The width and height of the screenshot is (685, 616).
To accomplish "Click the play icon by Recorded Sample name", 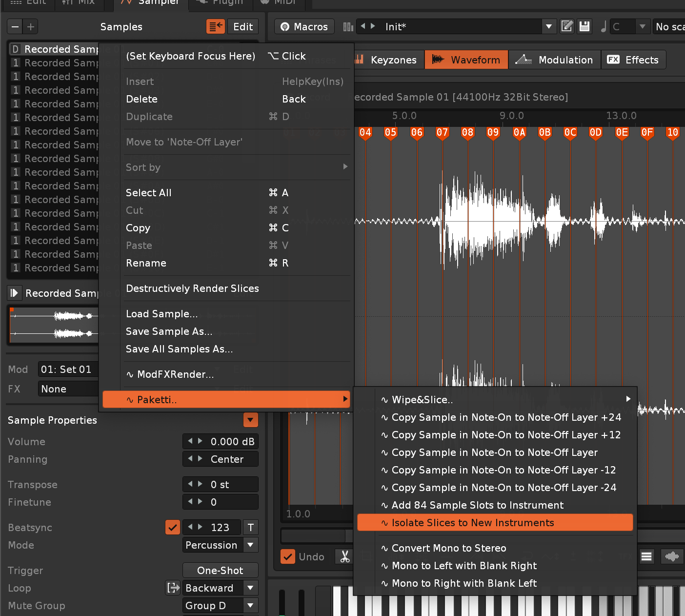I will pos(14,293).
